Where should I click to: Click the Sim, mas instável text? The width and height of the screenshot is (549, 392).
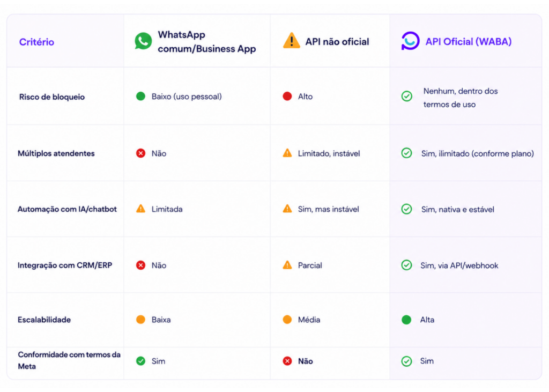point(329,209)
